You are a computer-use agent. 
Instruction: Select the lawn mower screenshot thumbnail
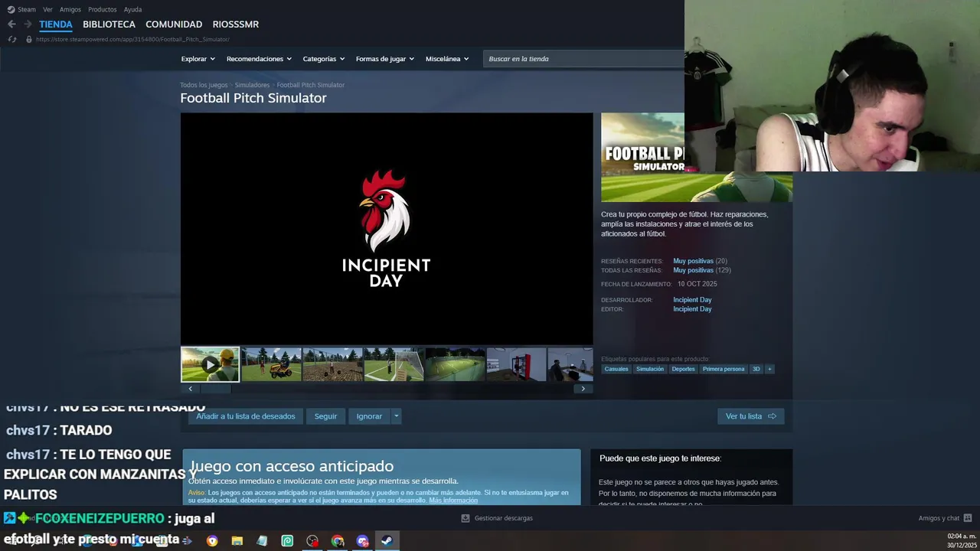(271, 365)
